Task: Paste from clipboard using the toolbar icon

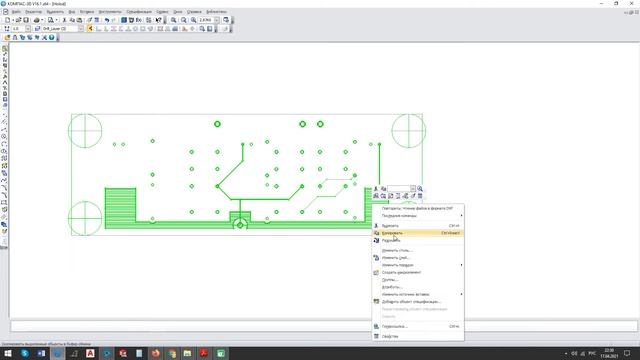Action: tap(79, 20)
